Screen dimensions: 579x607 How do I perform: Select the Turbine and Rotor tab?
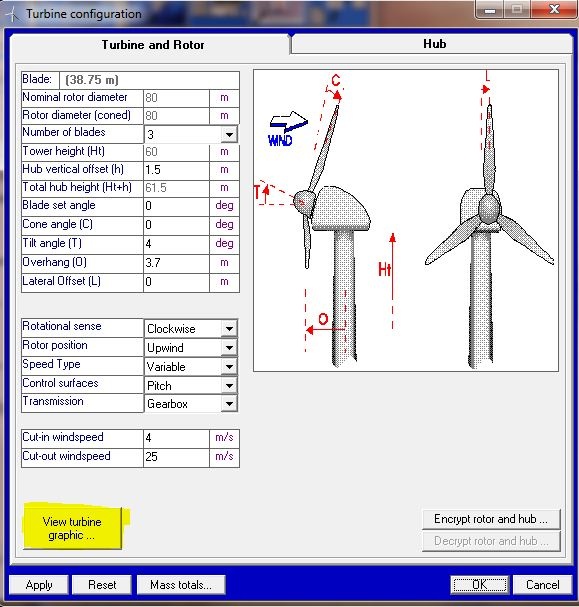point(152,45)
